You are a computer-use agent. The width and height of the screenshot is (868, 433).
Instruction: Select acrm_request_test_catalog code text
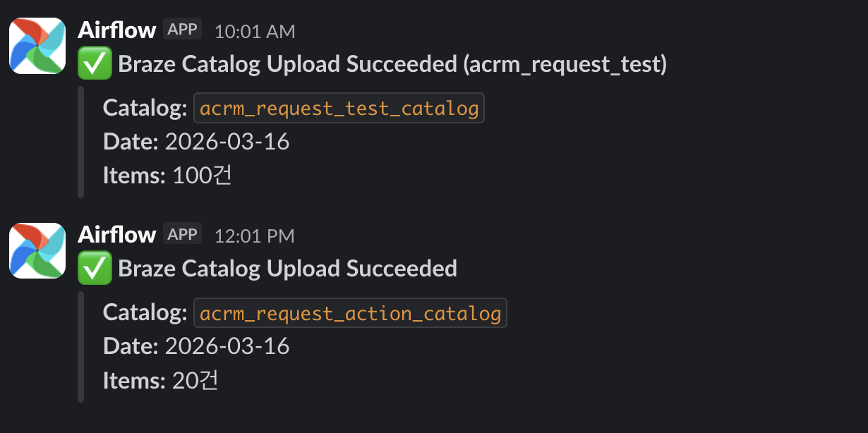point(339,109)
